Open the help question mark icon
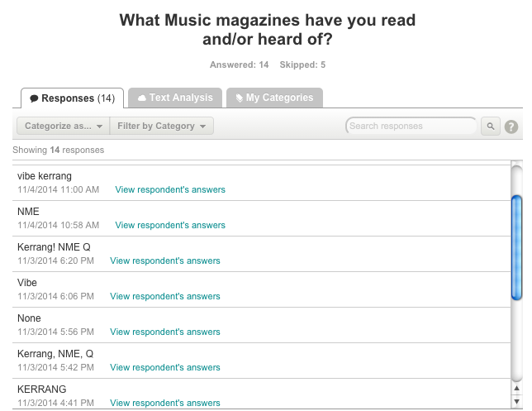Image resolution: width=532 pixels, height=411 pixels. click(511, 127)
